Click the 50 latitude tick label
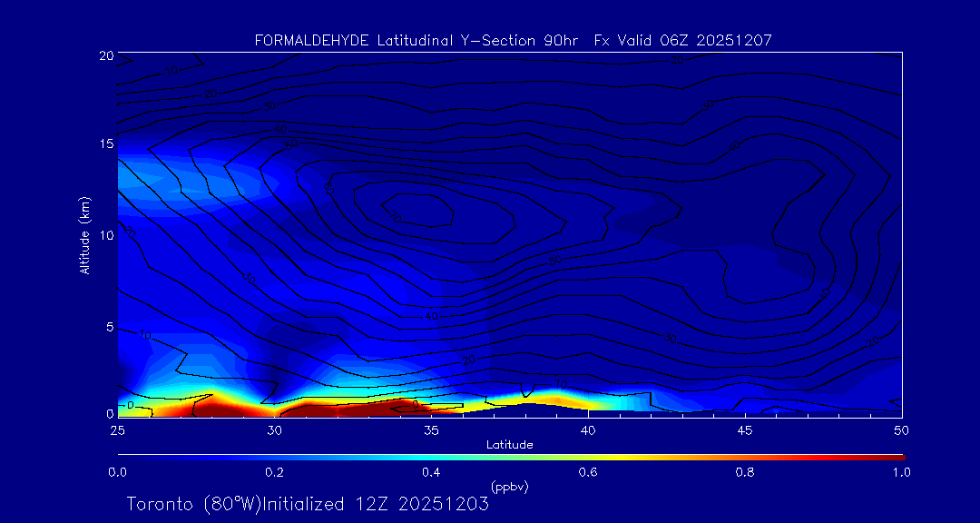Viewport: 980px width, 523px height. click(901, 429)
